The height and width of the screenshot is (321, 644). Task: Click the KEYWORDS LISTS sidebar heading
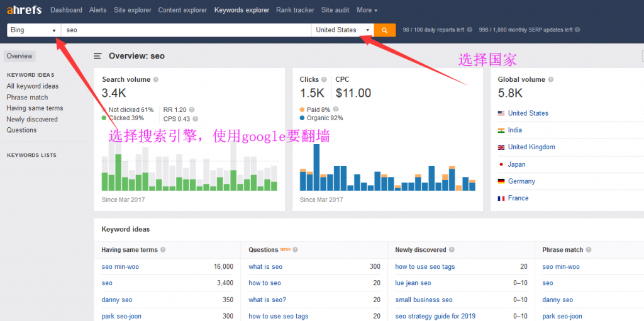(31, 155)
